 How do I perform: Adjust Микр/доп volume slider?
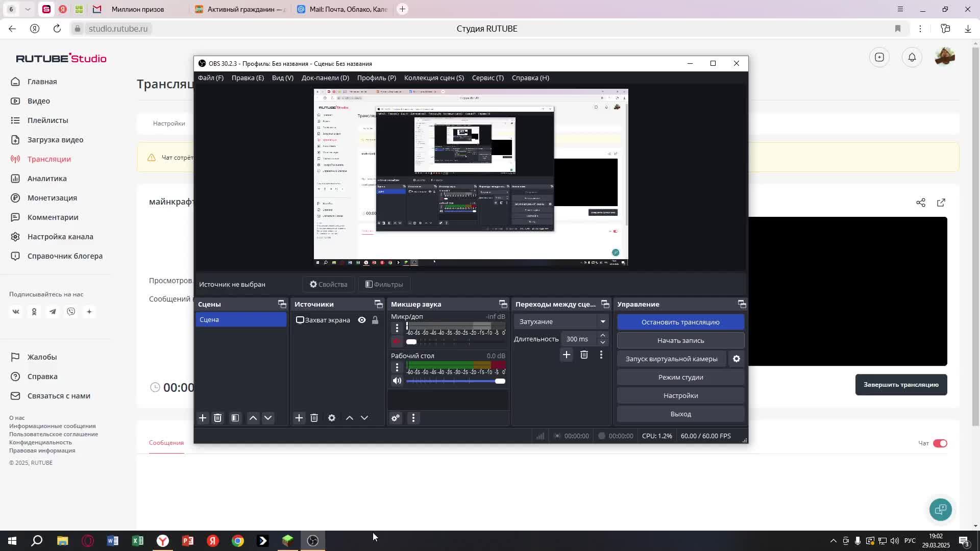point(455,342)
